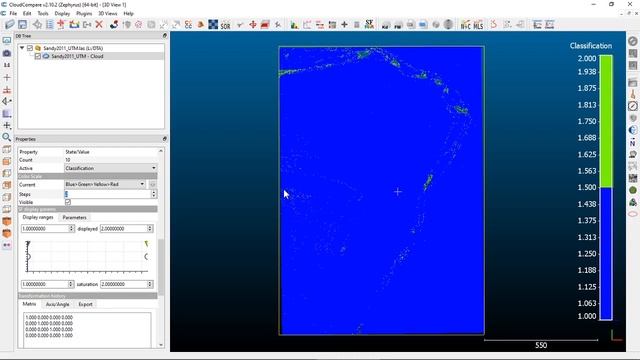Open the 3D Views menu
Image resolution: width=640 pixels, height=360 pixels.
[108, 13]
